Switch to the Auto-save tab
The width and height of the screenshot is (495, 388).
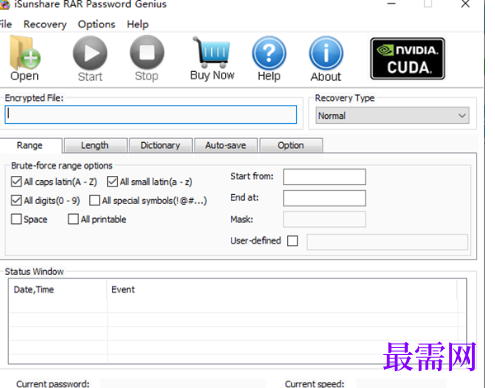coord(226,145)
